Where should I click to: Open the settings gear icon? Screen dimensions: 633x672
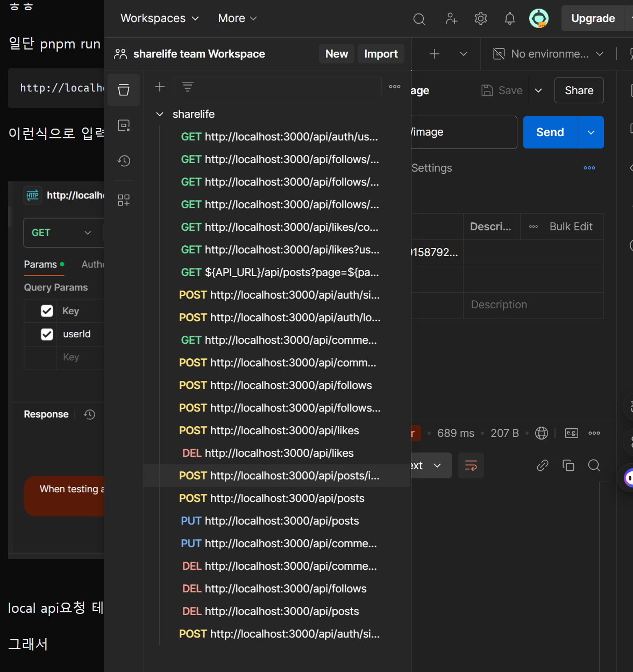tap(481, 19)
